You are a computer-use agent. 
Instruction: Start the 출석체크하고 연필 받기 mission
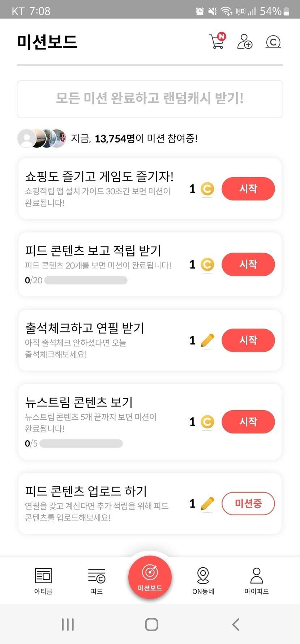click(248, 340)
